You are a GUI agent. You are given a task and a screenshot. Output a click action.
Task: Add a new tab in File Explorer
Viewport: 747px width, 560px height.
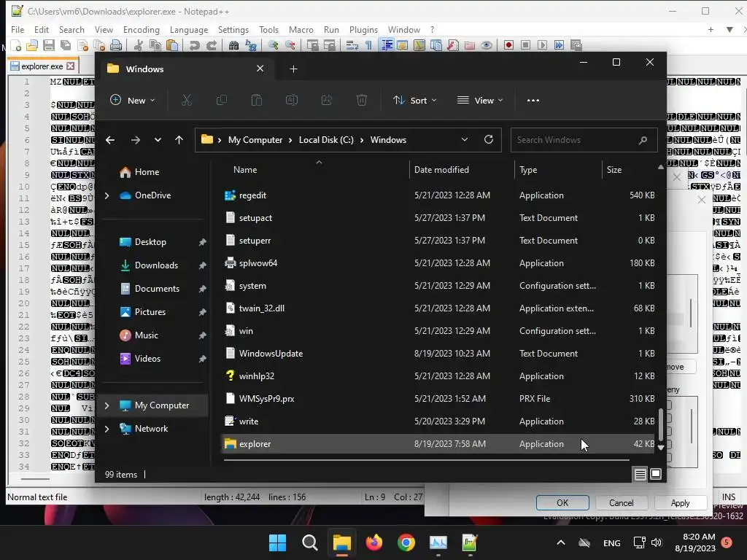point(293,69)
